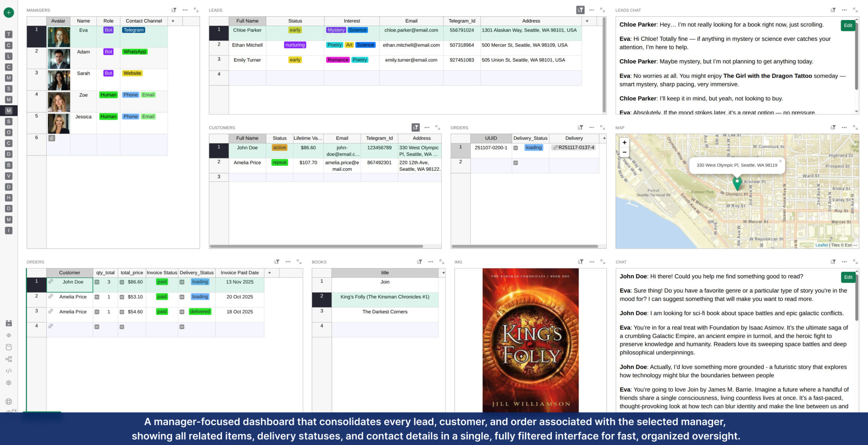
Task: Expand the LEADS CHAT widget
Action: 855,10
